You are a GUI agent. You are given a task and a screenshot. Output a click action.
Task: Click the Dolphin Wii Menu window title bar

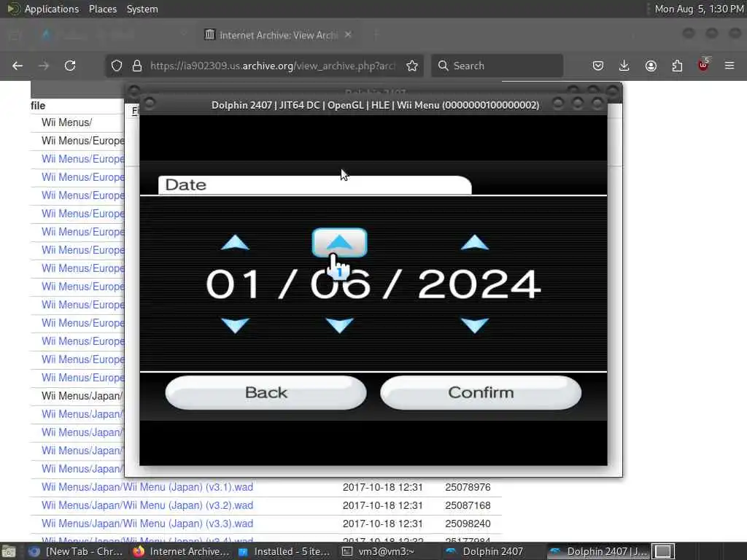[x=375, y=105]
